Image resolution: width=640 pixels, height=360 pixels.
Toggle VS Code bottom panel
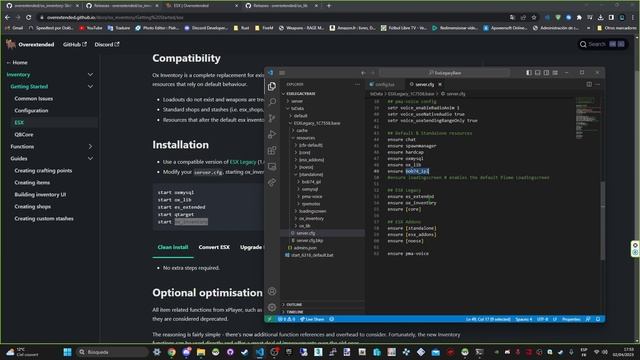click(x=538, y=73)
